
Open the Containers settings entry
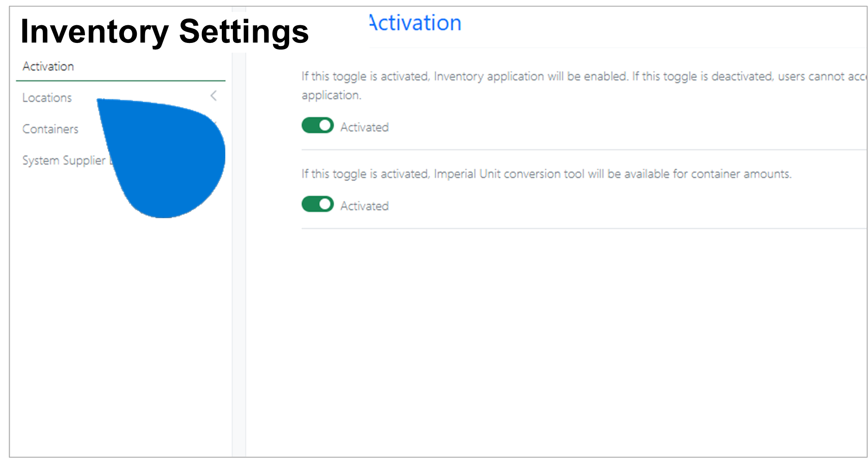point(50,129)
